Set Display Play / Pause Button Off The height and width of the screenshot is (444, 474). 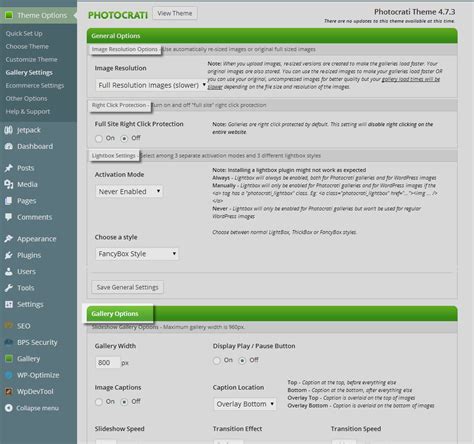pos(242,360)
